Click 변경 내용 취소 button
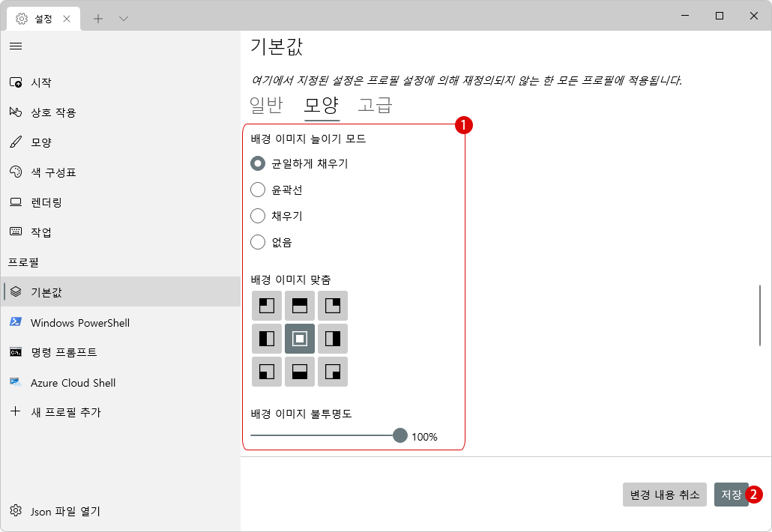This screenshot has height=532, width=772. 665,495
